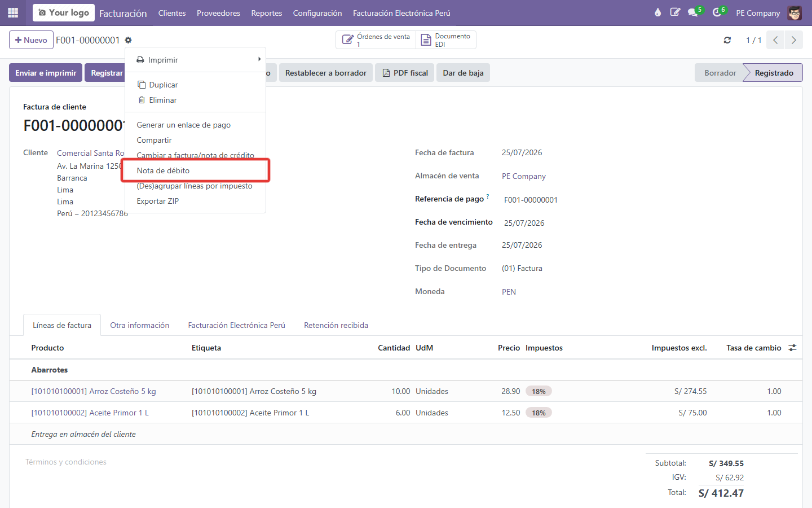Click the PDF fiscal button

click(x=405, y=73)
